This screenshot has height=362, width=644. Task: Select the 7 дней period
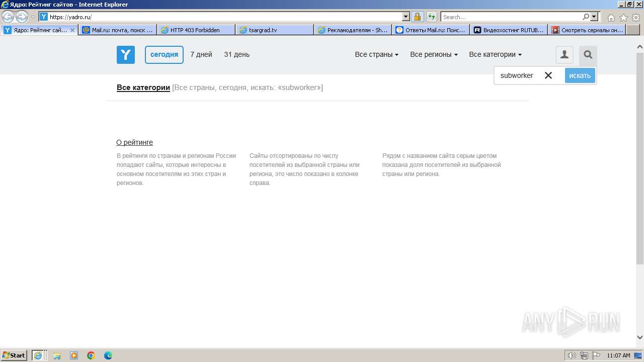click(201, 54)
